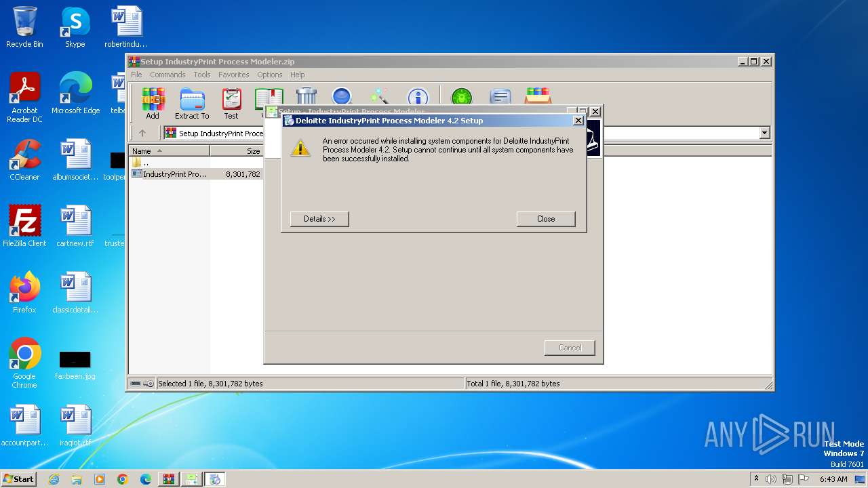This screenshot has width=868, height=488.
Task: Open the Tools menu
Action: pyautogui.click(x=202, y=75)
